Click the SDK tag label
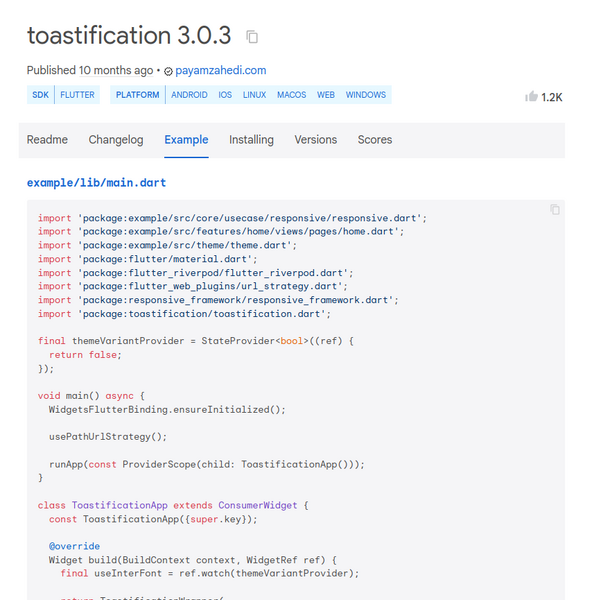Screen dimensions: 601x600 point(41,95)
